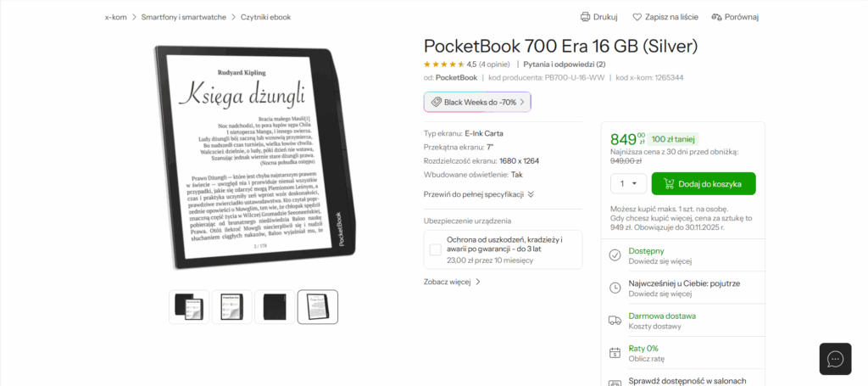
Task: Click the Drukuj printer icon
Action: (585, 17)
